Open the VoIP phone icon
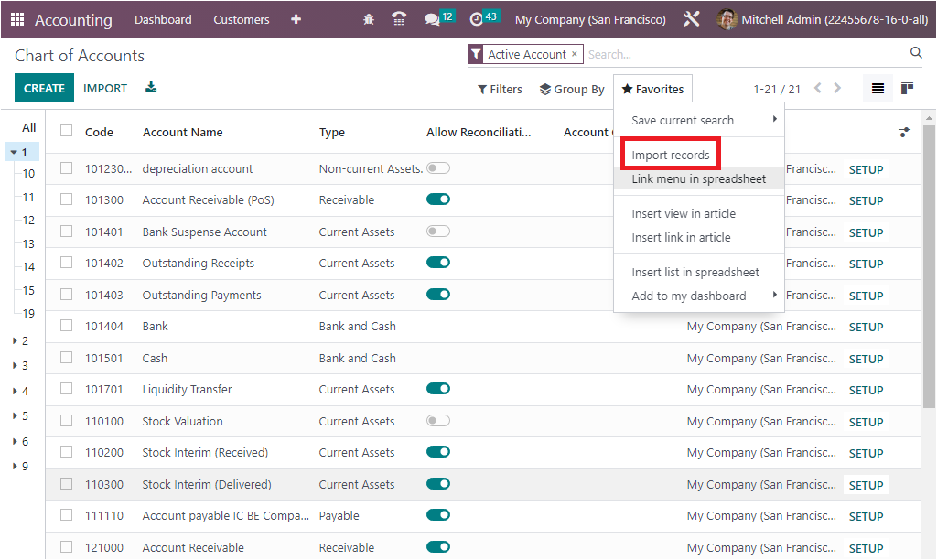Viewport: 937px width, 560px height. 399,20
